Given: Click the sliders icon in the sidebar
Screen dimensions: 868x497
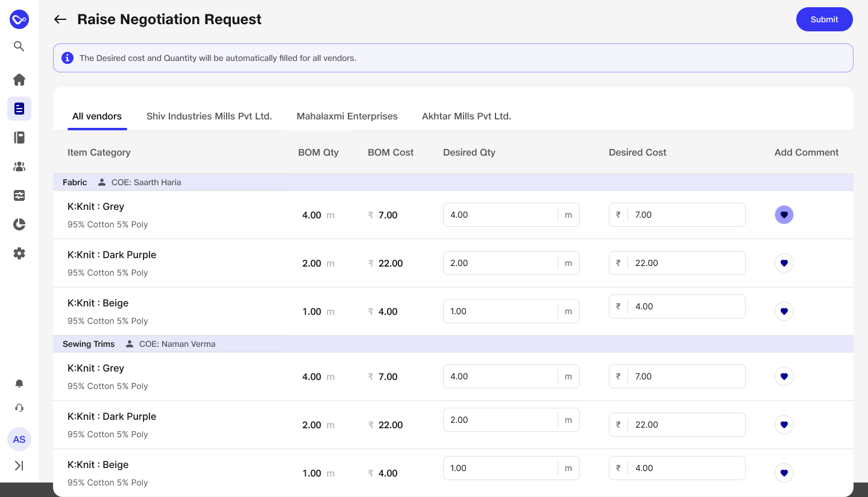Looking at the screenshot, I should (x=19, y=195).
